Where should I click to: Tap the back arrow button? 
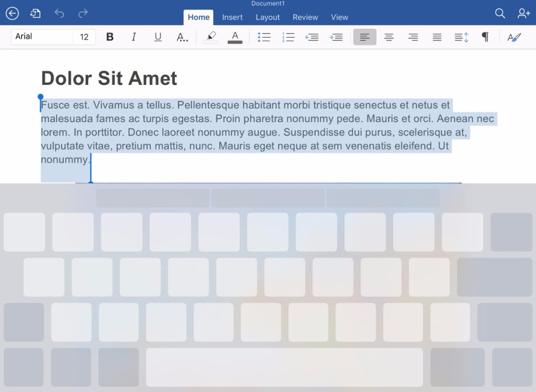pyautogui.click(x=12, y=13)
